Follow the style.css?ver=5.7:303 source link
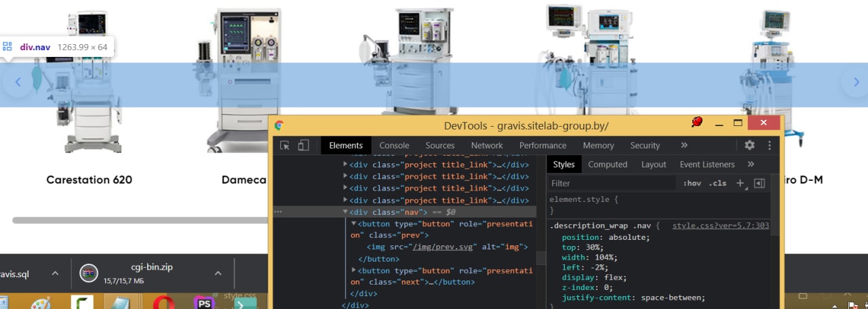 (x=721, y=225)
